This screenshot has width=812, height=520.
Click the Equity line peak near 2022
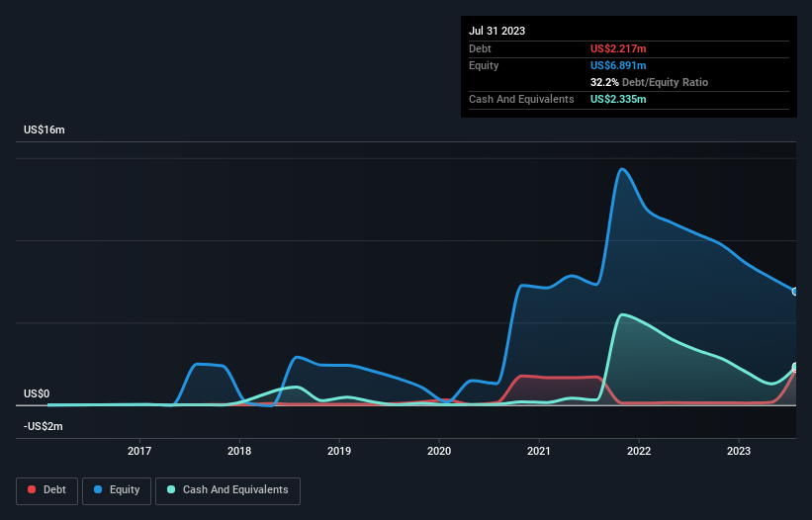(x=622, y=169)
